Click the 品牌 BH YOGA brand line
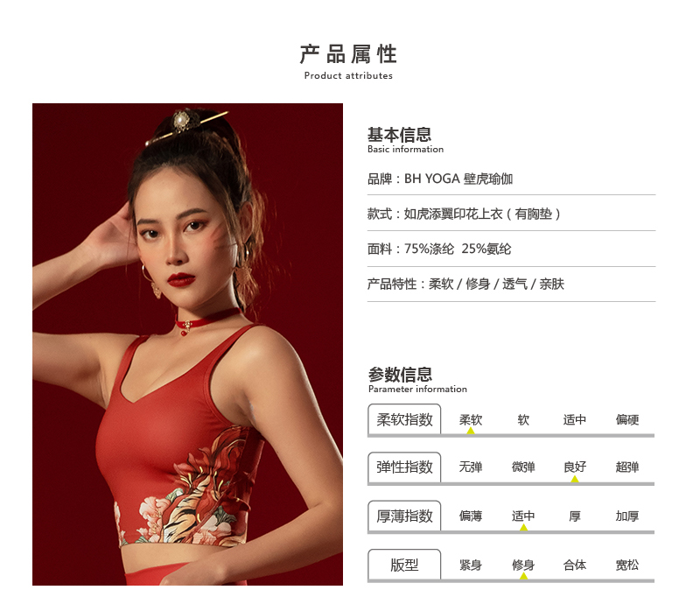700x604 pixels. click(440, 179)
